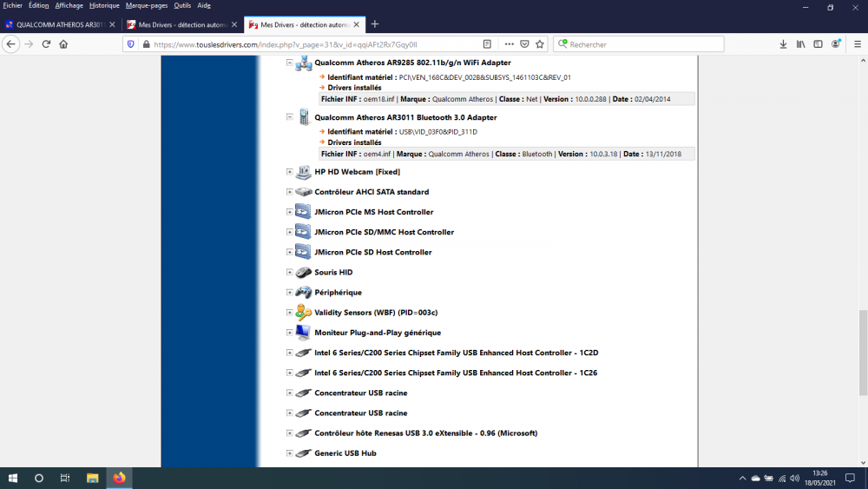The height and width of the screenshot is (489, 868).
Task: Open a new browser tab
Action: pos(375,24)
